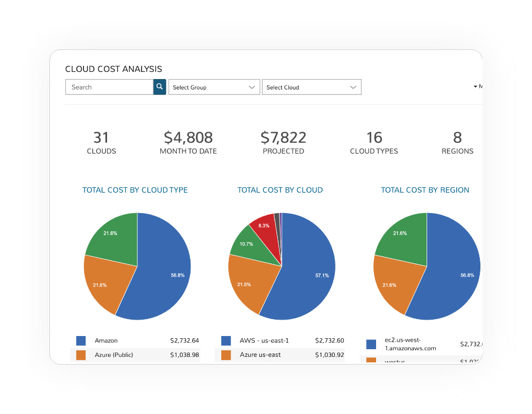Open the partially hidden top-right caret menu
This screenshot has width=532, height=414.
[477, 87]
